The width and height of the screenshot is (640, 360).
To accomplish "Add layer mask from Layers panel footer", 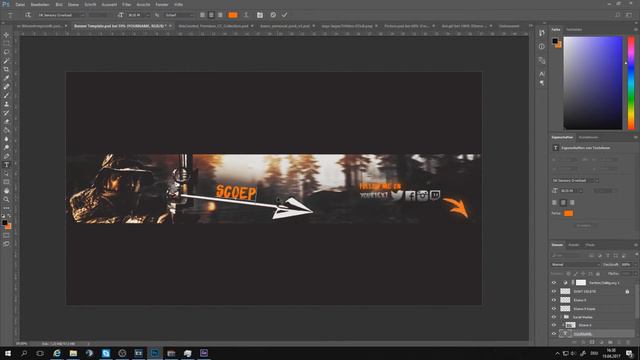I will 592,342.
